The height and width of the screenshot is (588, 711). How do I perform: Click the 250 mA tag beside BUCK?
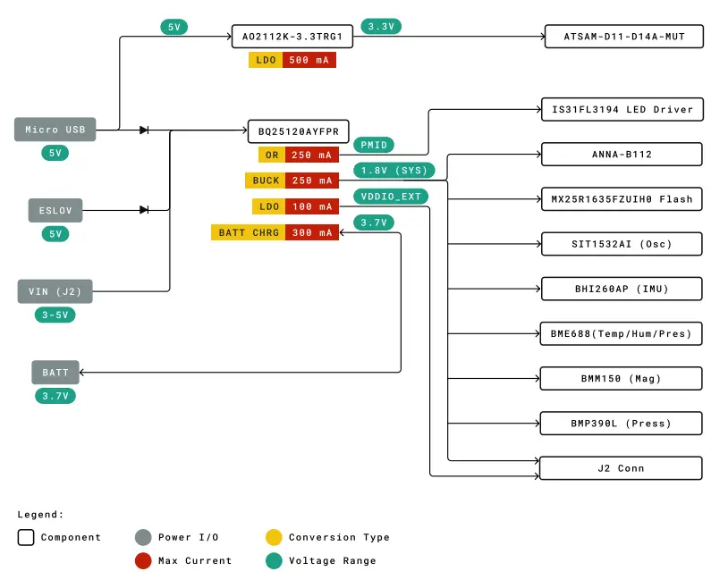tap(312, 181)
